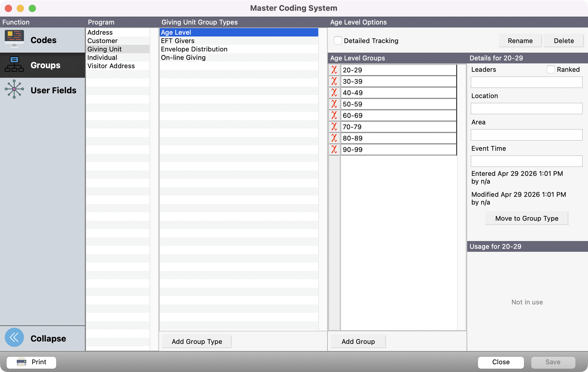
Task: Select the Visitor Address program
Action: click(118, 66)
